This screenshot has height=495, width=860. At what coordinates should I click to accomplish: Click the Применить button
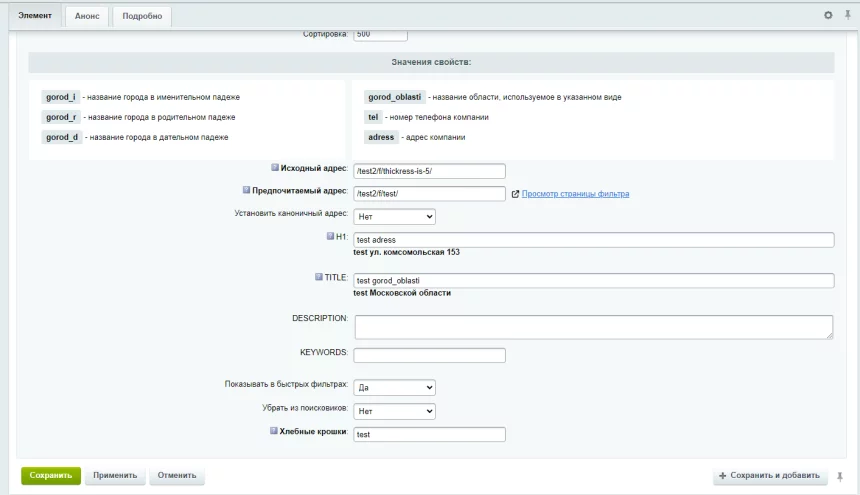click(x=115, y=476)
